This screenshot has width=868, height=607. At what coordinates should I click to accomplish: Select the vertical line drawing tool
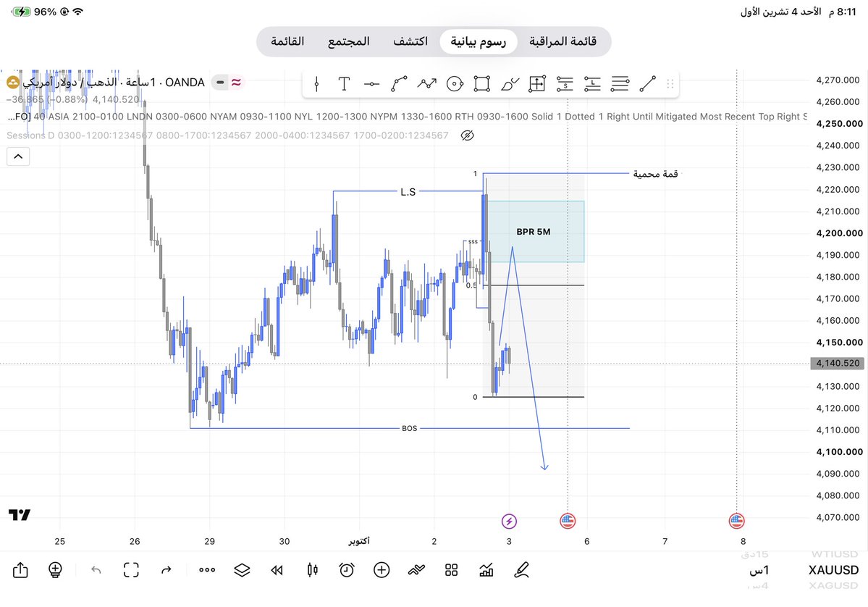316,84
